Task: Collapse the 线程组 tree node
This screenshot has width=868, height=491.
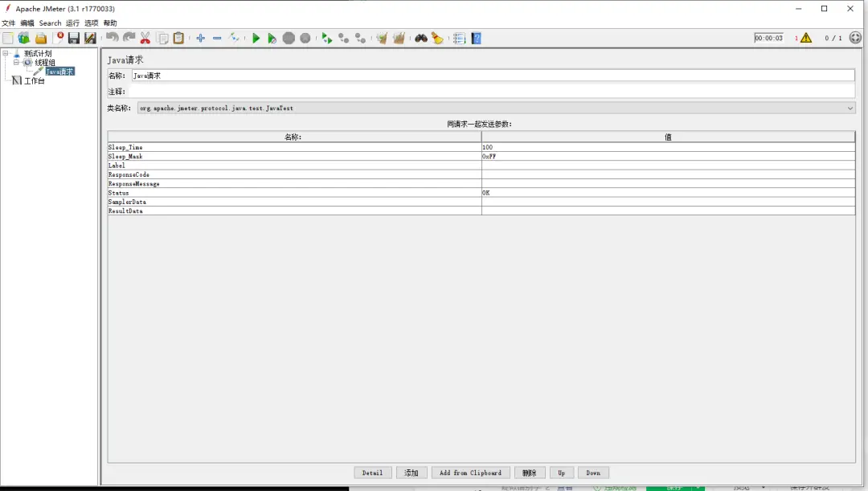Action: pyautogui.click(x=16, y=63)
